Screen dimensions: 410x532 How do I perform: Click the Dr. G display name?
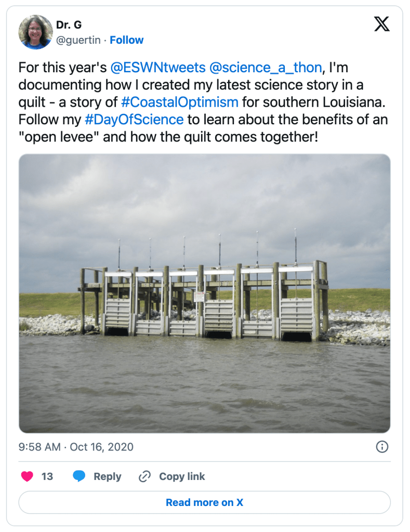point(69,25)
